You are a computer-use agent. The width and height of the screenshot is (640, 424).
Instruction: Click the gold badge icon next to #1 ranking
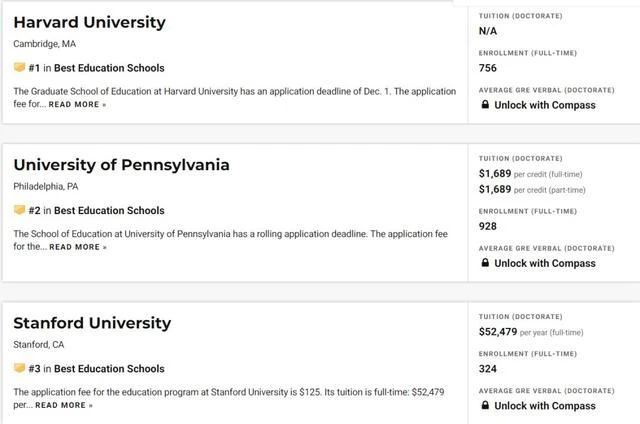coord(19,67)
